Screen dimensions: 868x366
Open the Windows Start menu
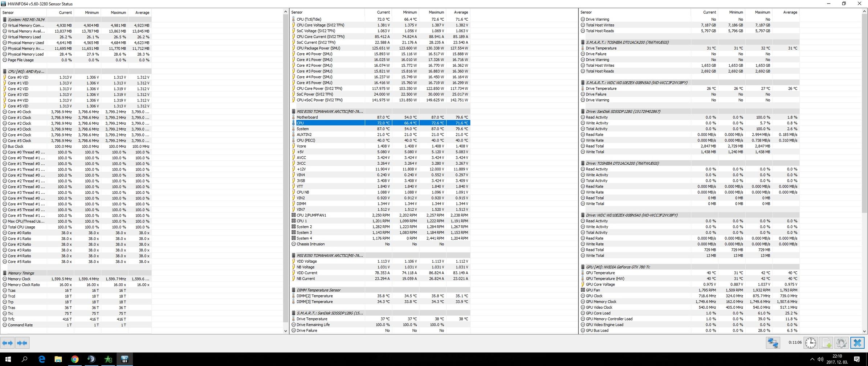coord(8,359)
